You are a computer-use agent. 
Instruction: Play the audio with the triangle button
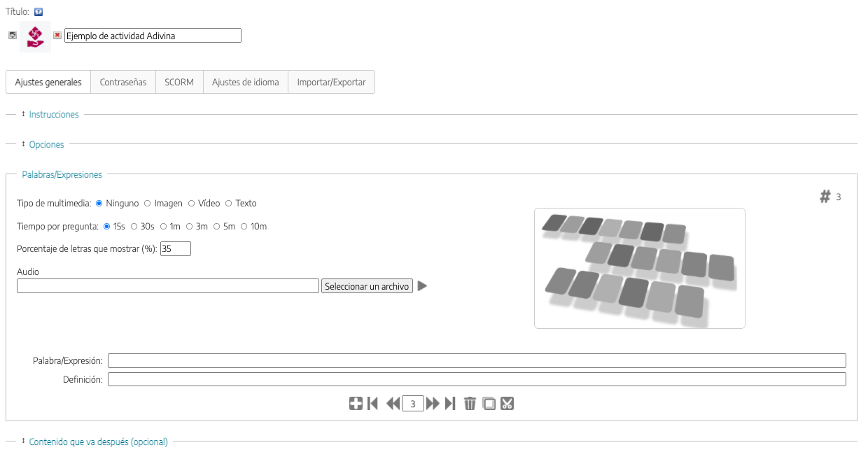coord(422,285)
